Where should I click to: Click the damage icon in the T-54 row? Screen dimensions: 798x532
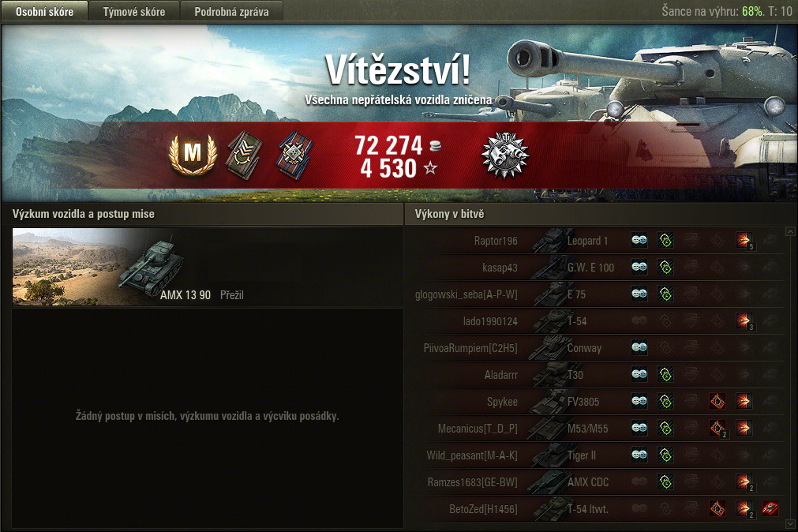(744, 320)
